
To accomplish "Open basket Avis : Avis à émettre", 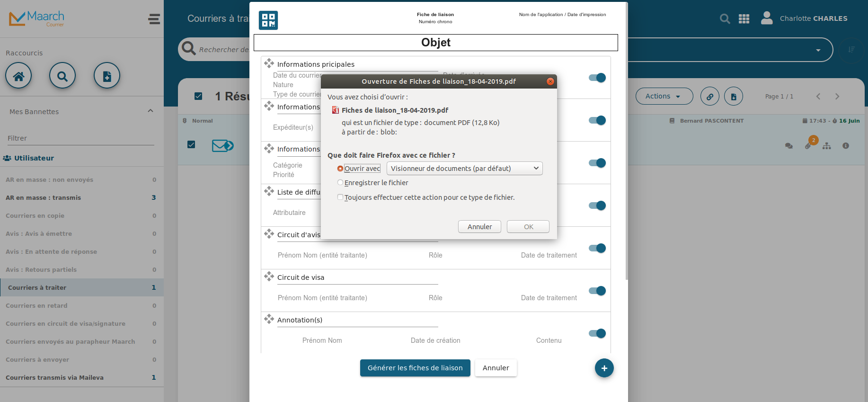I will click(82, 234).
